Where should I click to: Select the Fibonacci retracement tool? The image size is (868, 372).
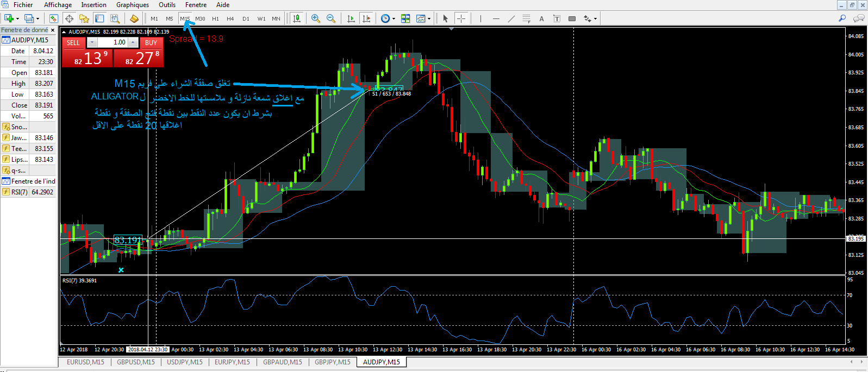pos(526,18)
